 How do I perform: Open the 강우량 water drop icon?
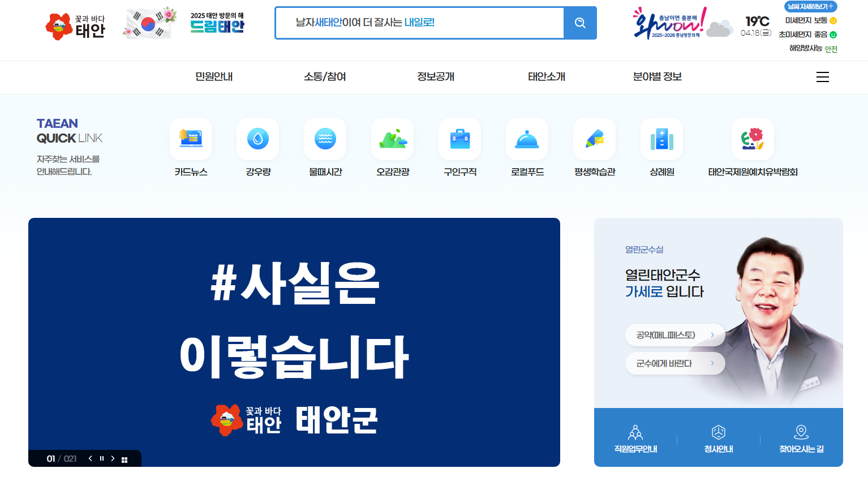point(258,139)
